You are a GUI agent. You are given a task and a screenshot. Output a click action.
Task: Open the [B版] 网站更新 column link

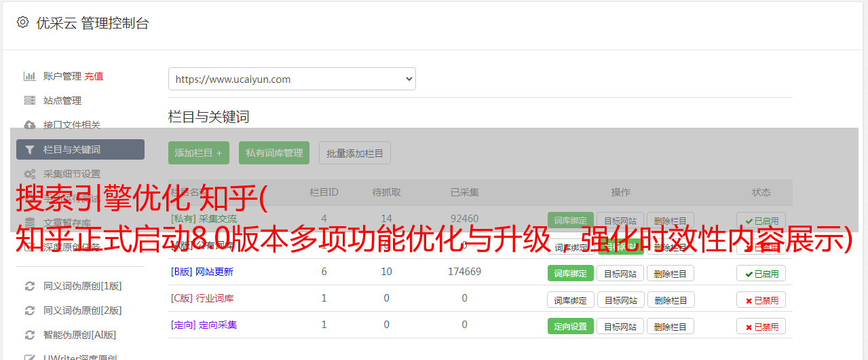[202, 272]
